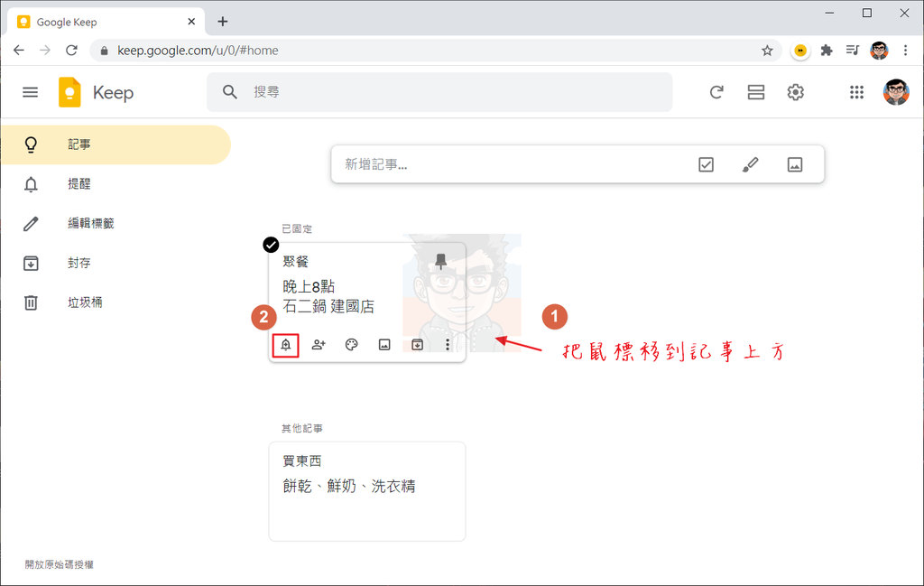Click the 石二鍋 建國店 note text
Screen dimensions: 924x586
(328, 307)
